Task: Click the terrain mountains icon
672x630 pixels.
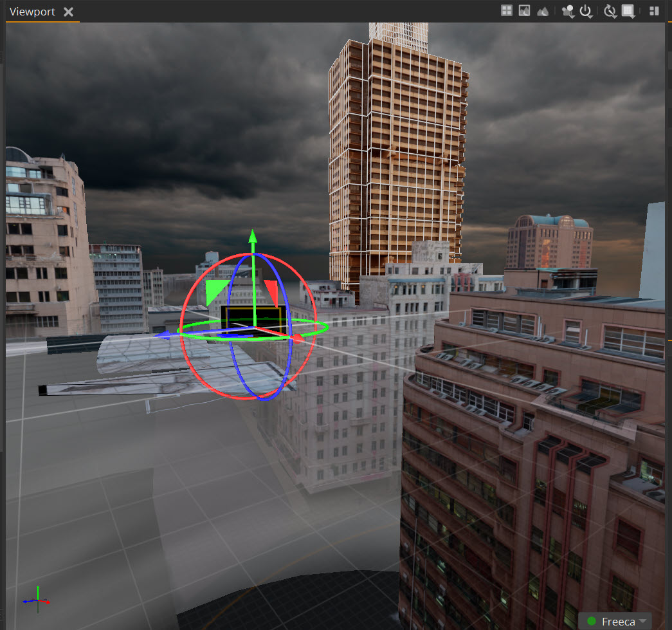Action: click(x=543, y=10)
